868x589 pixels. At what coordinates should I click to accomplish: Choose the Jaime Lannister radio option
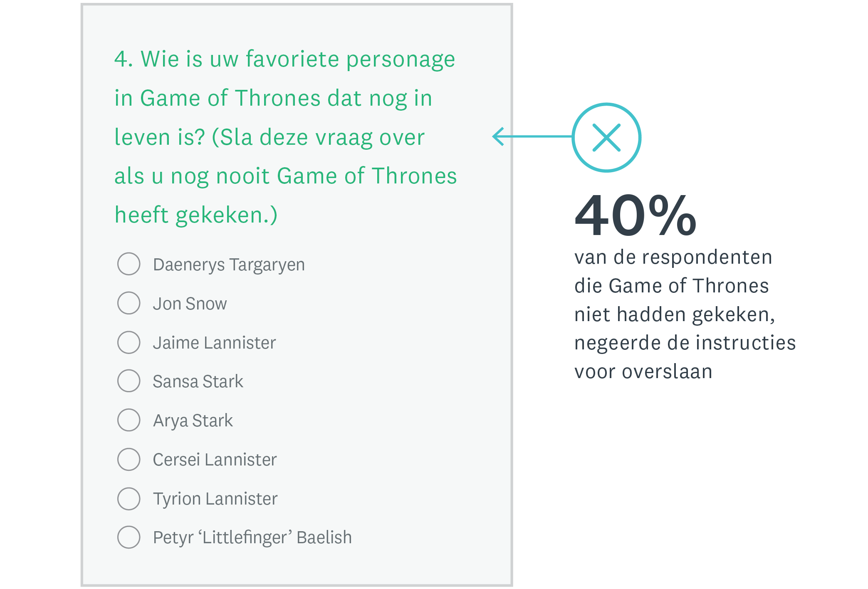129,342
